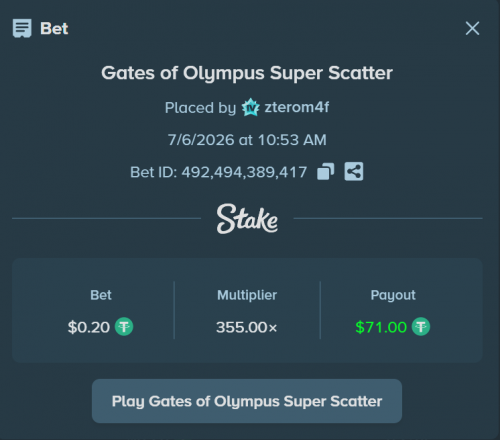Close the Bet dialog
The image size is (500, 440).
pyautogui.click(x=472, y=28)
